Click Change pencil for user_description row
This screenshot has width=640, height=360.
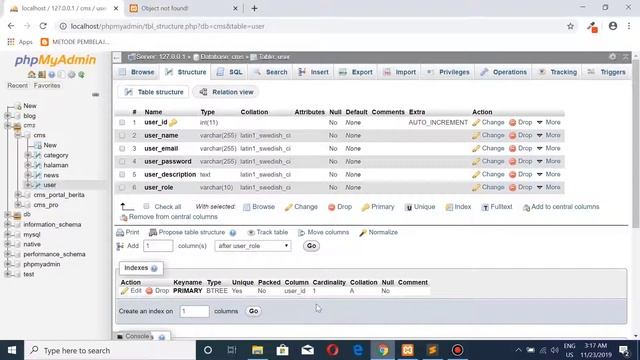click(476, 175)
